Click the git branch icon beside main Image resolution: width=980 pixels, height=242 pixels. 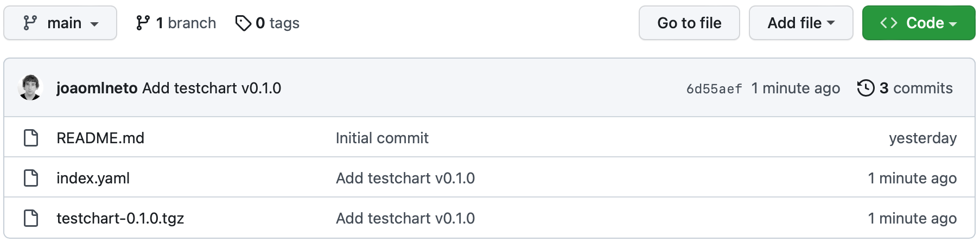pos(30,23)
